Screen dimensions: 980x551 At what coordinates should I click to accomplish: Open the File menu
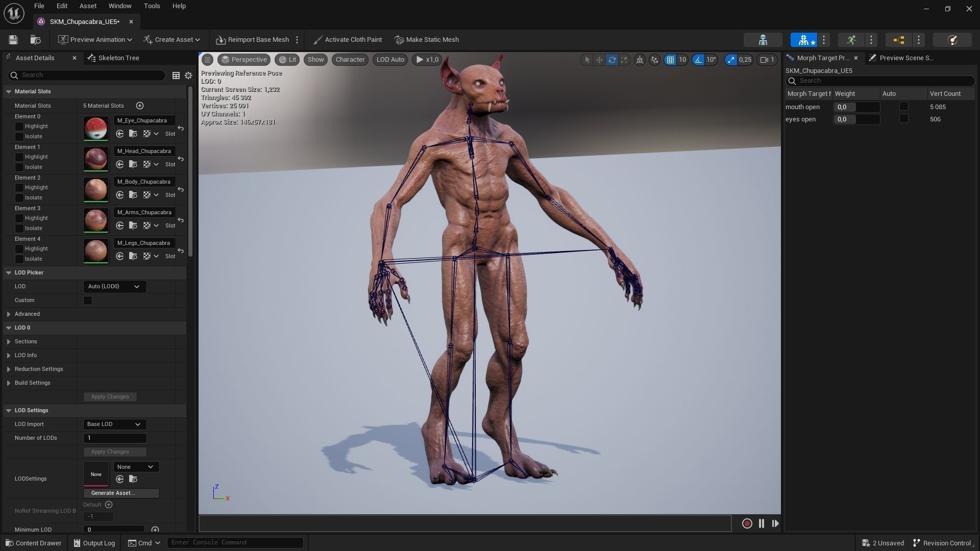coord(39,6)
